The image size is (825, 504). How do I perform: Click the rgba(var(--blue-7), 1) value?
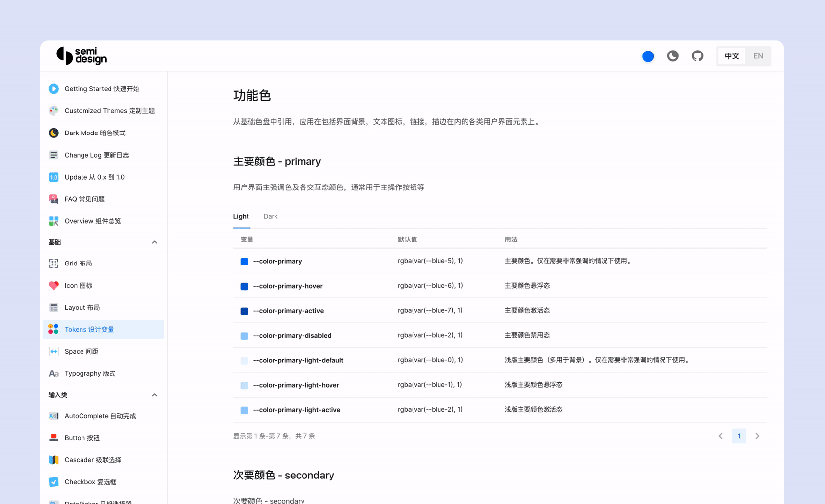tap(430, 311)
